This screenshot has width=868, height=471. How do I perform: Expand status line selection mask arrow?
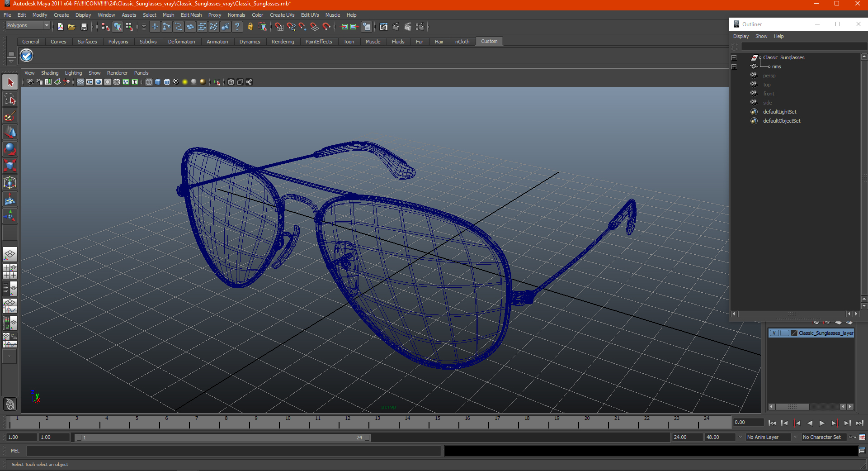point(144,27)
